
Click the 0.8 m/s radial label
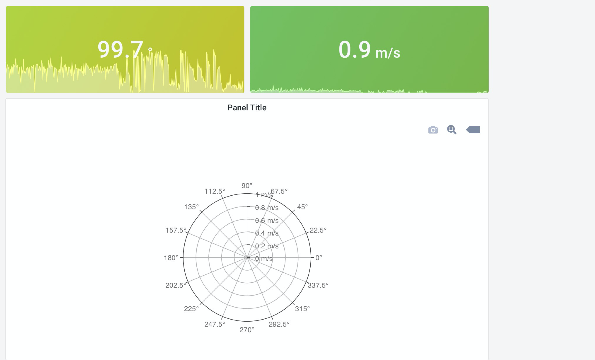coord(266,208)
